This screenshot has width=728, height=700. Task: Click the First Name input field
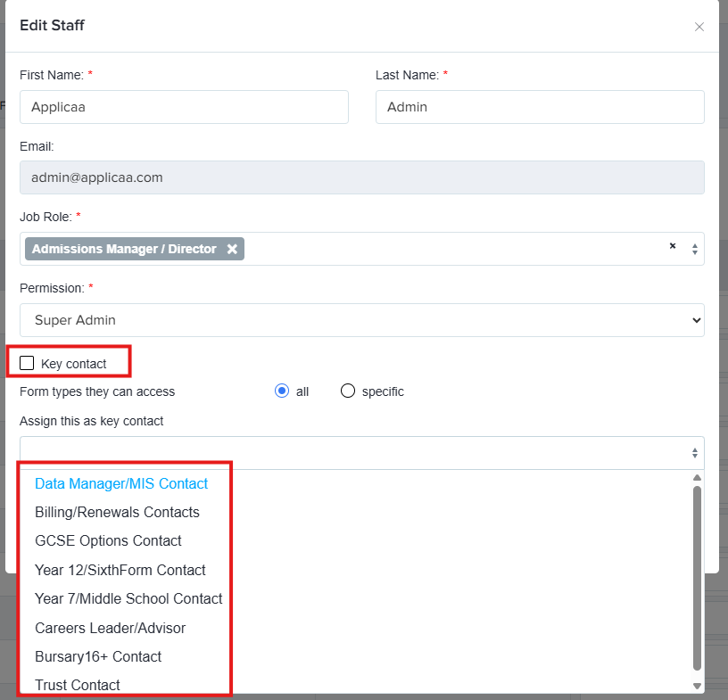[184, 107]
